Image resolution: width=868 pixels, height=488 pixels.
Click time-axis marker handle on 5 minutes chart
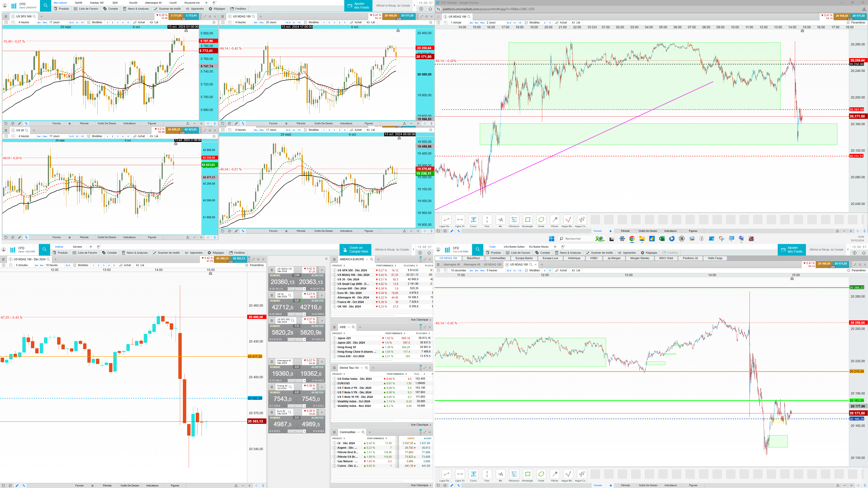pyautogui.click(x=211, y=274)
